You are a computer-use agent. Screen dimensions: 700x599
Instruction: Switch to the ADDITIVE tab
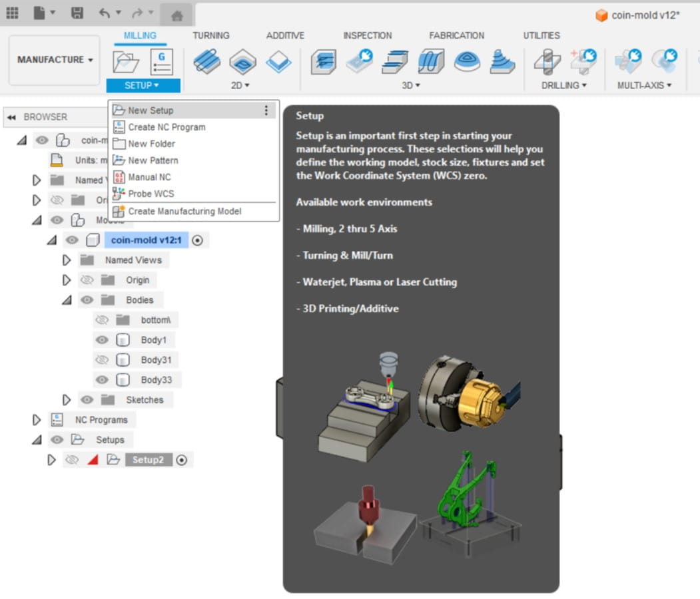pyautogui.click(x=285, y=36)
